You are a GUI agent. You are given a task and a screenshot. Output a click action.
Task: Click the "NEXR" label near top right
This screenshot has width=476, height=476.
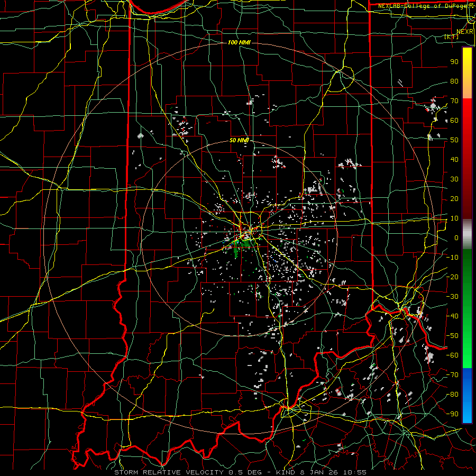[465, 32]
